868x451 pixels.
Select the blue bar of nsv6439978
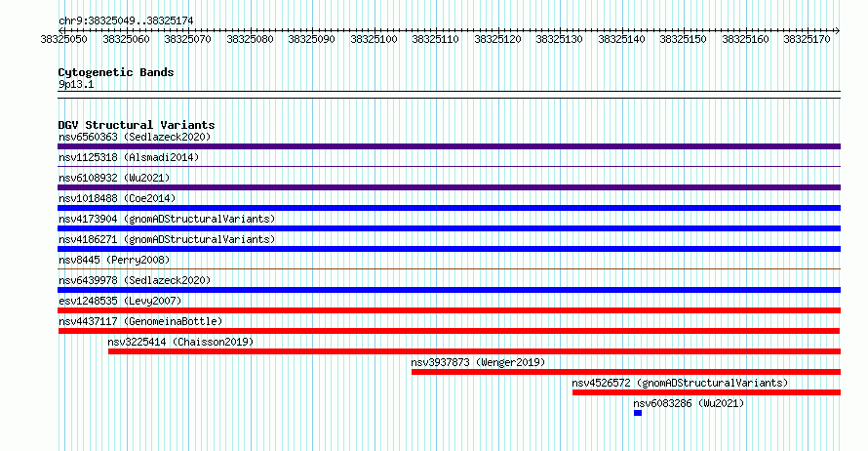tap(449, 290)
